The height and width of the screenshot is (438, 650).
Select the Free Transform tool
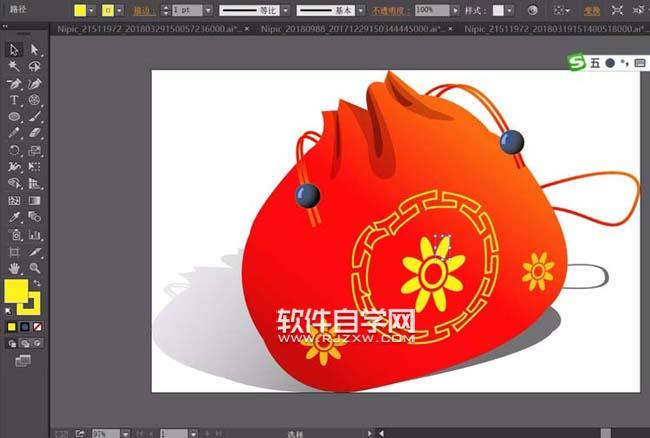coord(34,167)
